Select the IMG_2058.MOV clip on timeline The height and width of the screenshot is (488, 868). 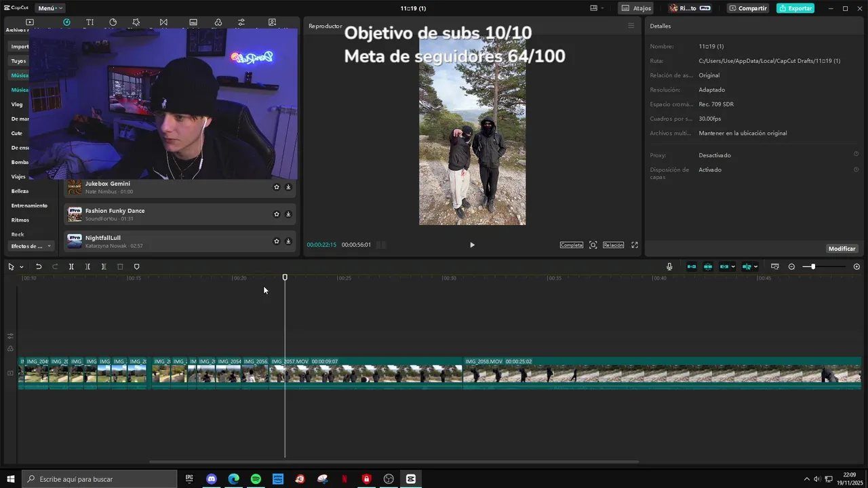[662, 373]
